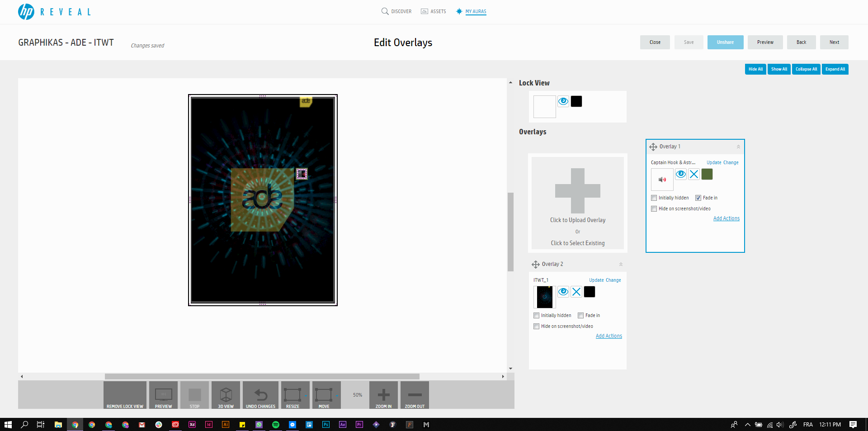Collapse Overlay 1 panel chevron

point(738,147)
